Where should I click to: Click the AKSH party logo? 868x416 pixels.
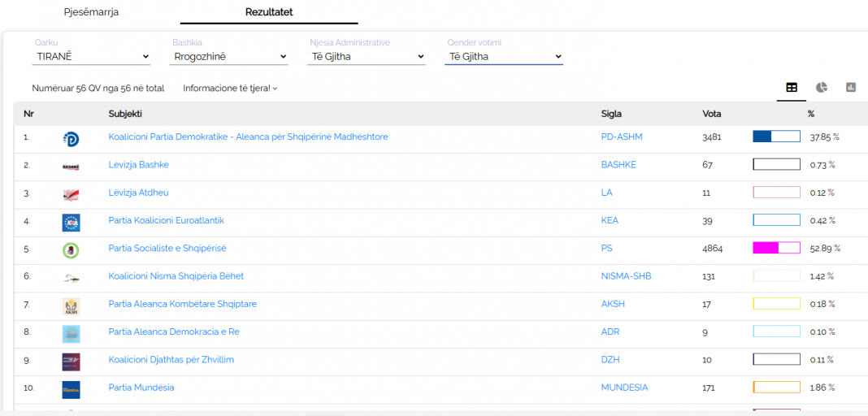pyautogui.click(x=71, y=306)
